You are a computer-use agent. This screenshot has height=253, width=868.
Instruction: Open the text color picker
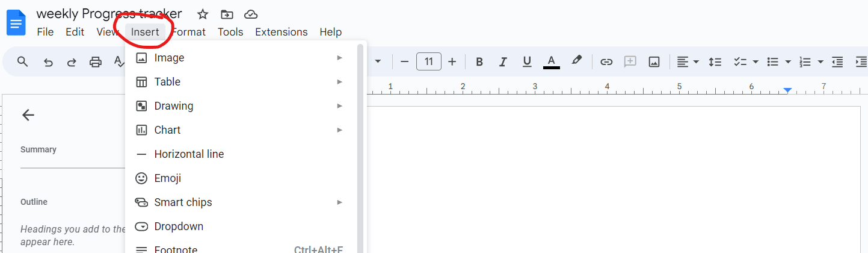551,61
